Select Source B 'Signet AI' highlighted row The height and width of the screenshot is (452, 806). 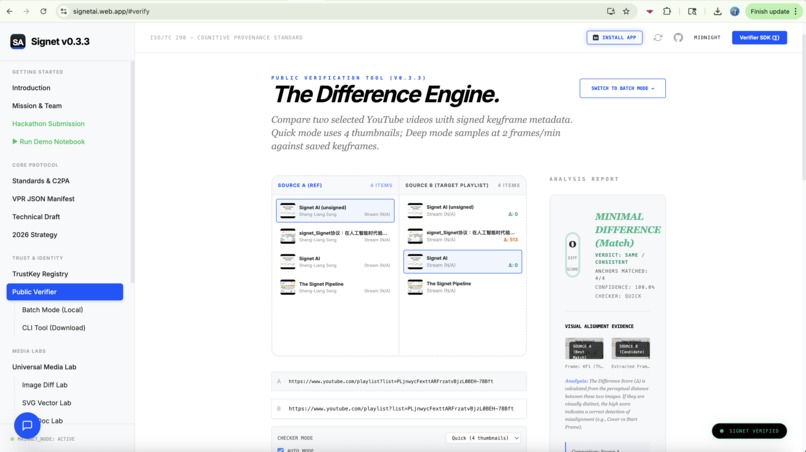point(463,261)
